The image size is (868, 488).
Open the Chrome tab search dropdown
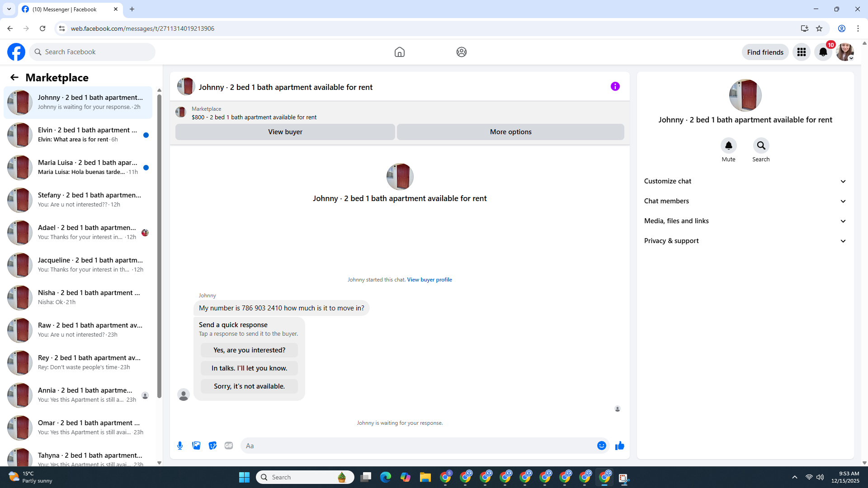point(9,9)
